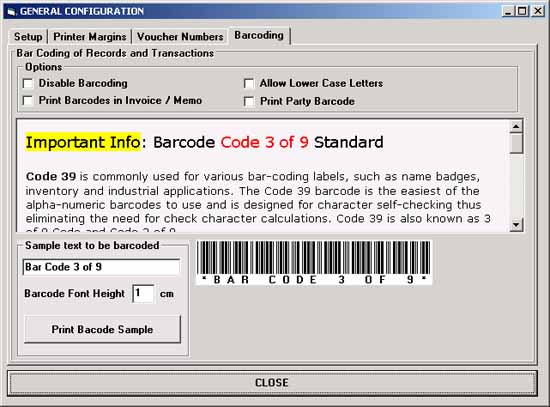Select the Voucher Numbers tab
The width and height of the screenshot is (550, 407).
tap(180, 36)
